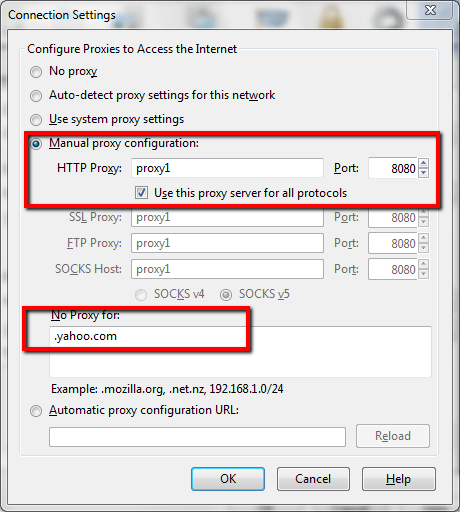Image resolution: width=460 pixels, height=512 pixels.
Task: Click the automatic proxy URL input field
Action: tap(197, 437)
